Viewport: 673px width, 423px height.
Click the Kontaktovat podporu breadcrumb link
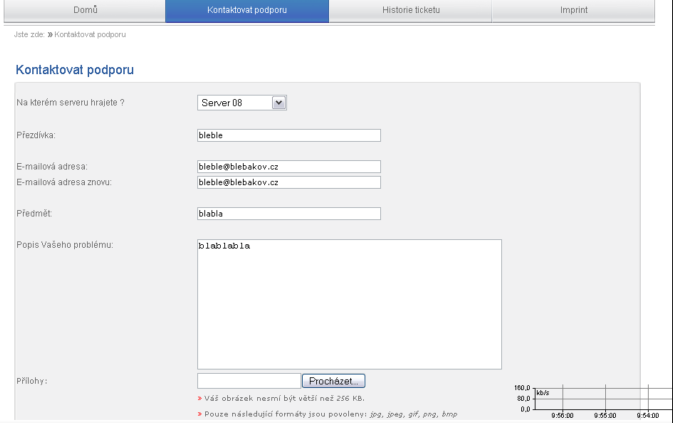(90, 35)
